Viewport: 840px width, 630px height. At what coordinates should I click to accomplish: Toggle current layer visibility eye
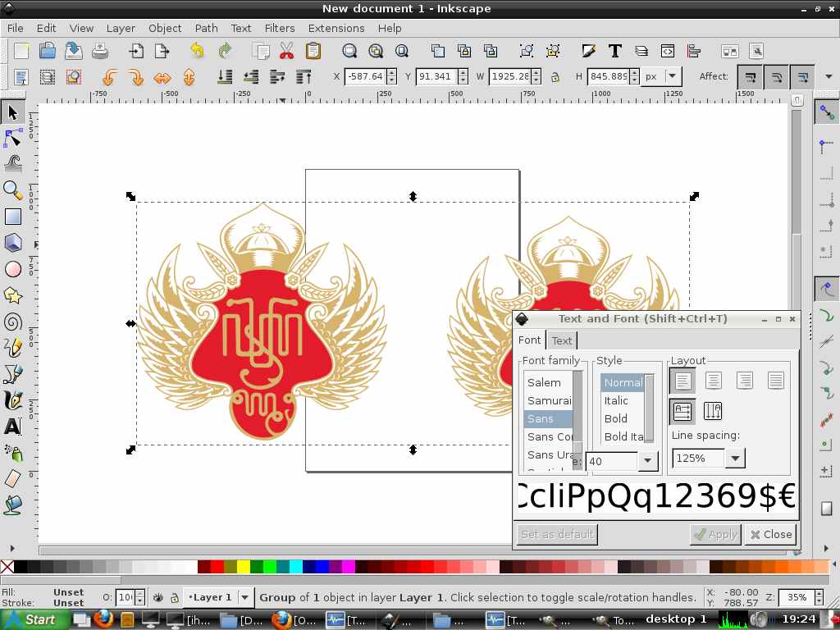(158, 598)
